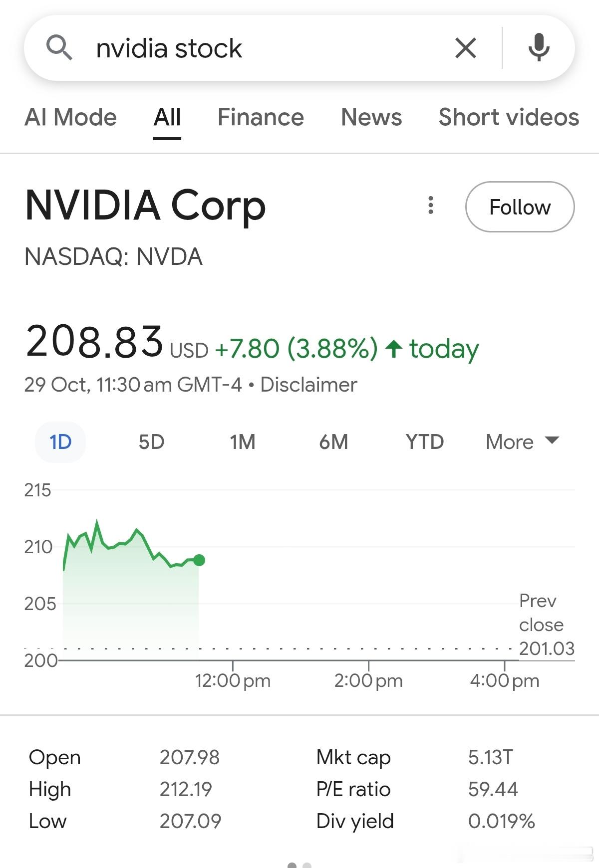Go to the News tab
599x868 pixels.
click(x=371, y=118)
